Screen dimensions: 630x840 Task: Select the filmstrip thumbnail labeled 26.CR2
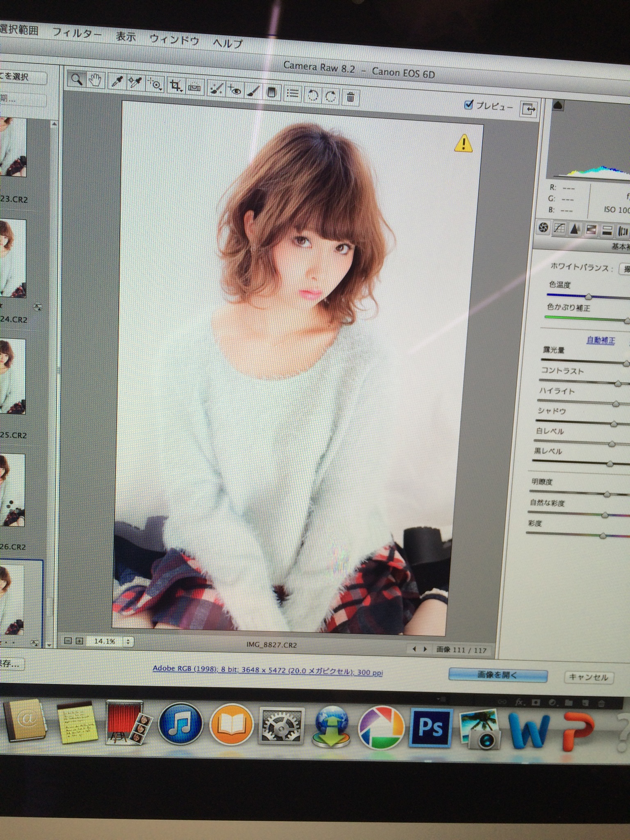click(12, 490)
